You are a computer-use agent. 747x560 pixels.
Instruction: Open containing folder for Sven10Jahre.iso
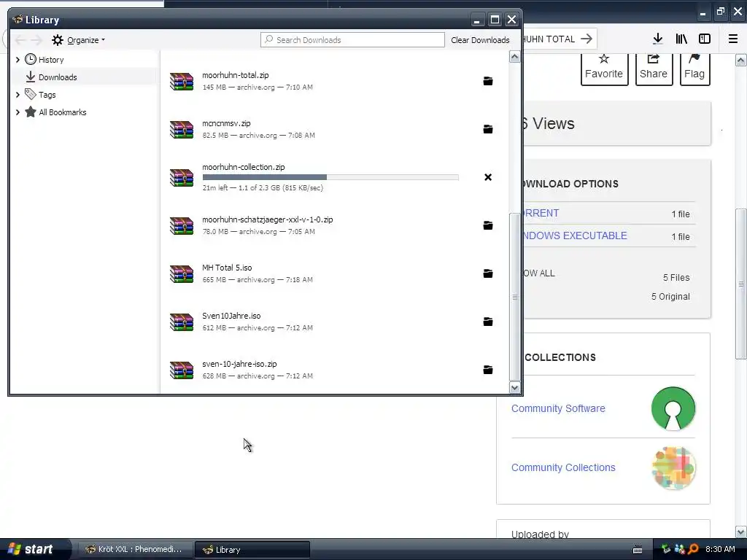tap(488, 322)
